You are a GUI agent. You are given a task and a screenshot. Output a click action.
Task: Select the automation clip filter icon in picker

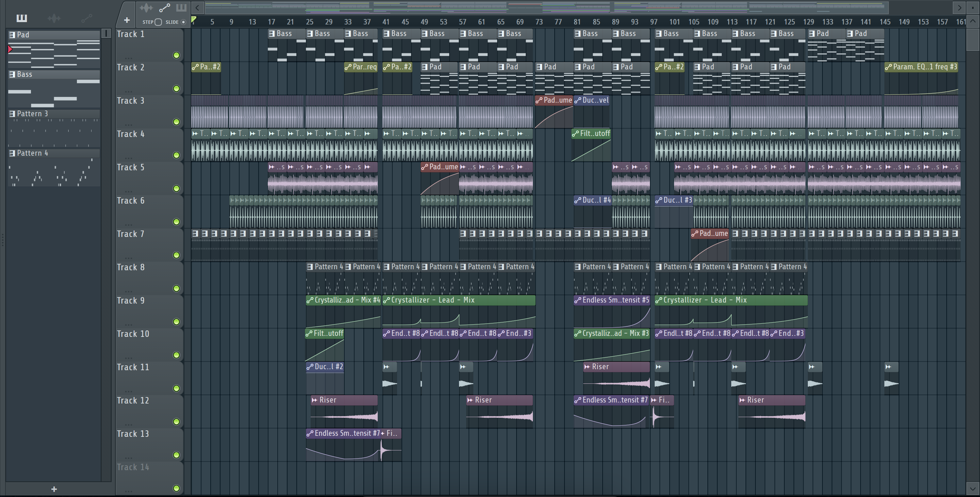(x=86, y=18)
